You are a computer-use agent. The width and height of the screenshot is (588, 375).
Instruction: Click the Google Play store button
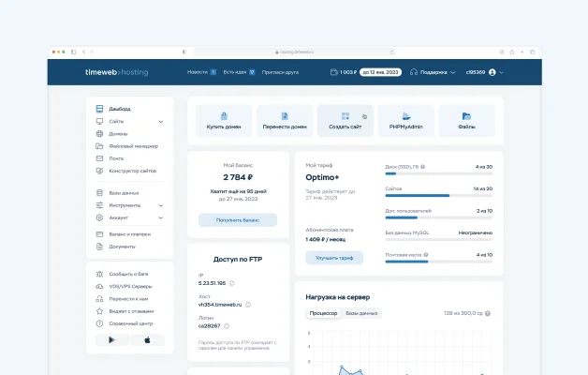coord(113,340)
